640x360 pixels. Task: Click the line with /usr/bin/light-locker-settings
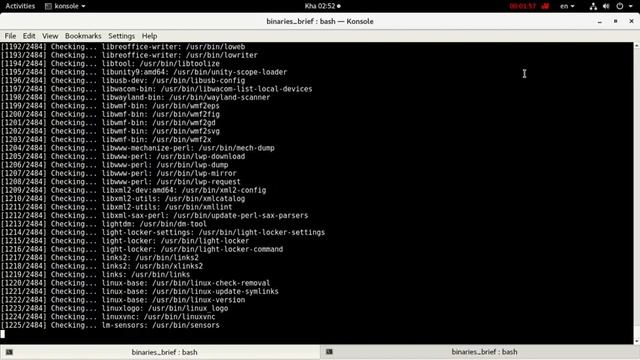point(163,232)
